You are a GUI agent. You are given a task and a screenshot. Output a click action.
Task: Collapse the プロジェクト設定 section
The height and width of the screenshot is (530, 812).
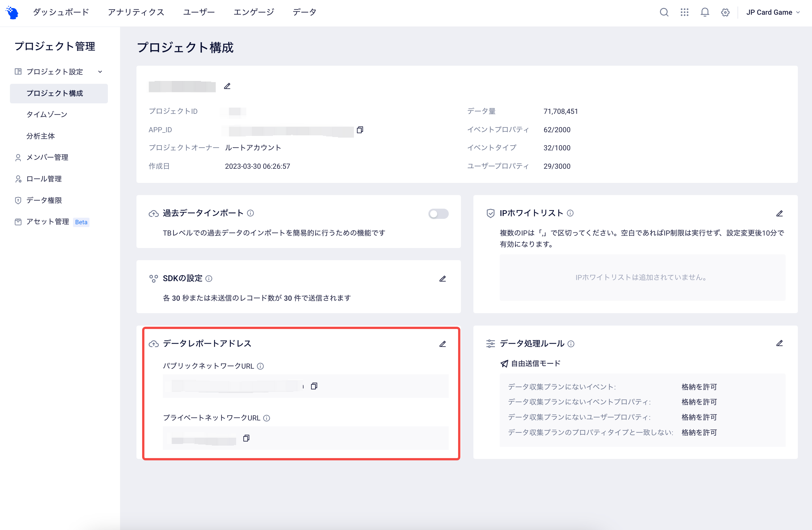pyautogui.click(x=100, y=72)
